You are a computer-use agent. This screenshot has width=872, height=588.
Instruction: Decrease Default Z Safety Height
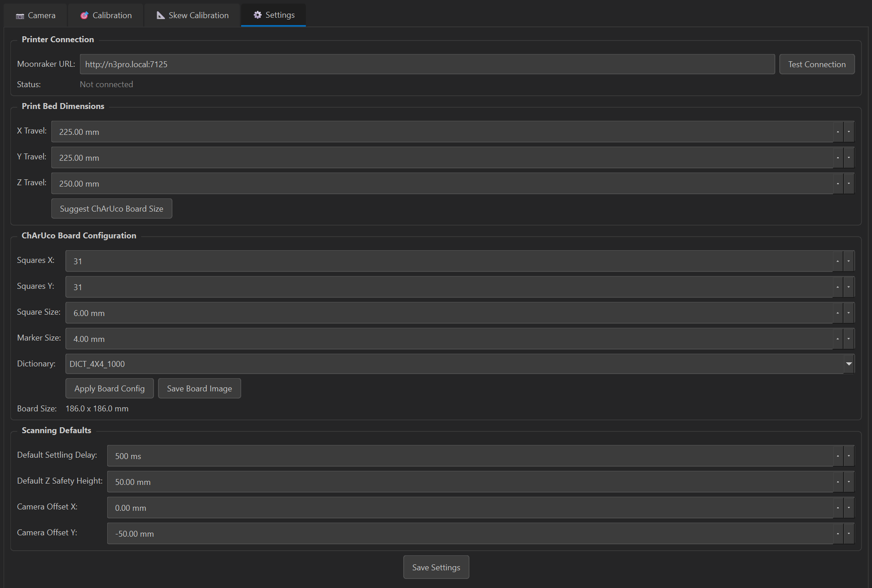click(849, 482)
